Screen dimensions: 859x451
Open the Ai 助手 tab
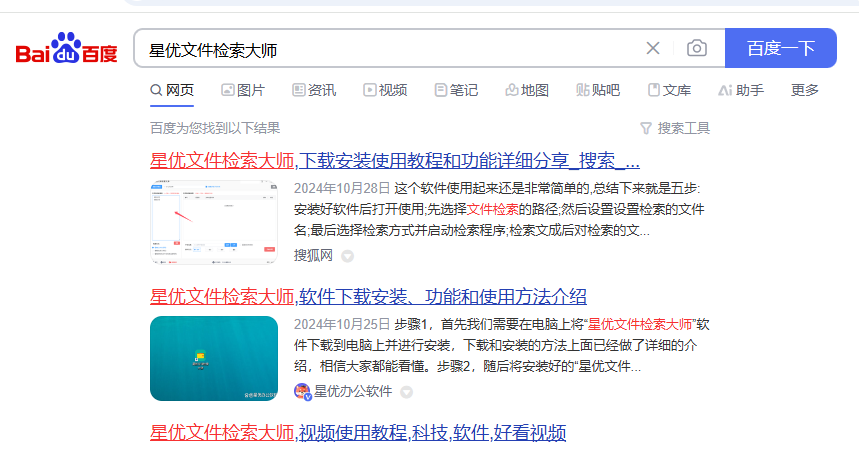(741, 90)
